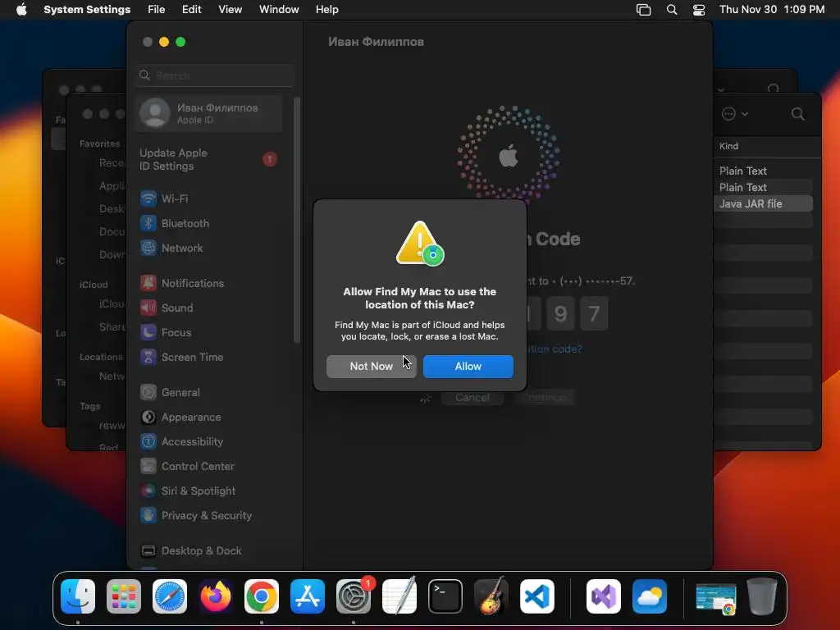Select the Java JAR file row in Finder

[764, 203]
